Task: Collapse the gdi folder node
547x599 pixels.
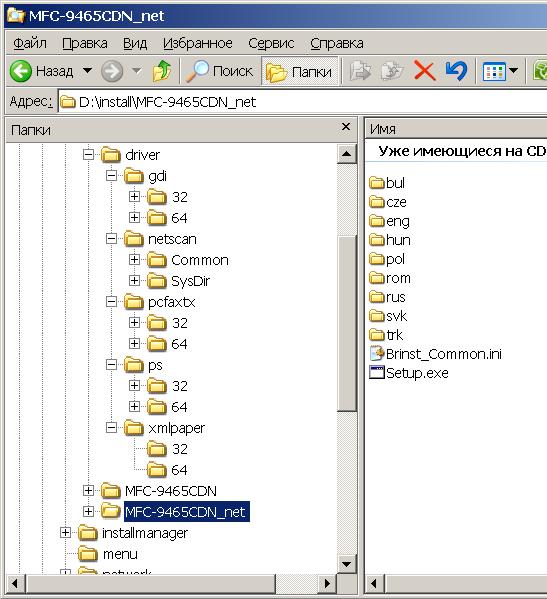Action: click(x=111, y=176)
